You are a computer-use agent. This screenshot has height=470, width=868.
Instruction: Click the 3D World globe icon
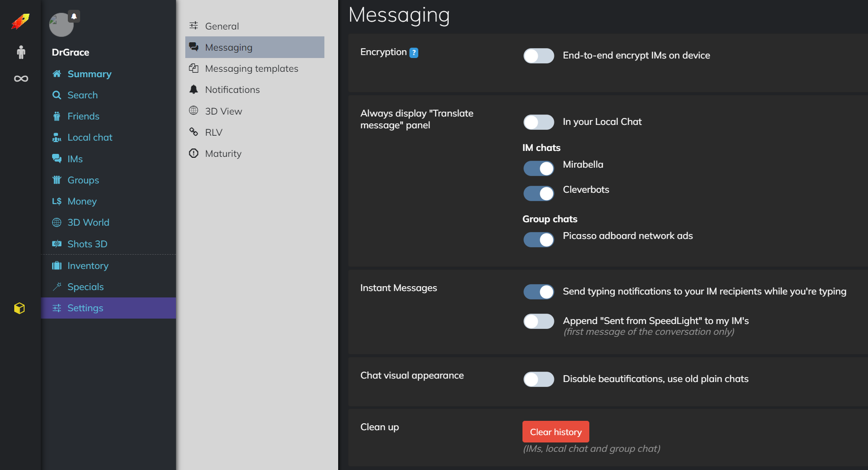(57, 222)
